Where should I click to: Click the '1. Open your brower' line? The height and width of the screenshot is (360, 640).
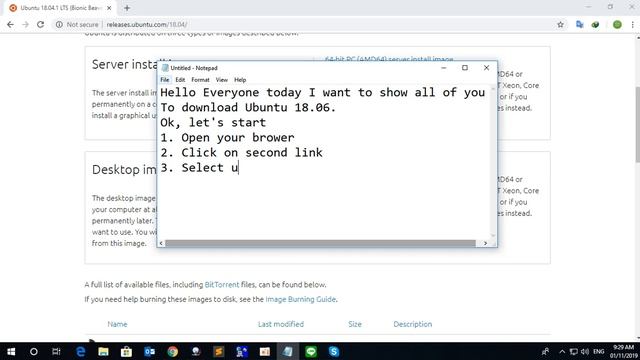(x=227, y=138)
